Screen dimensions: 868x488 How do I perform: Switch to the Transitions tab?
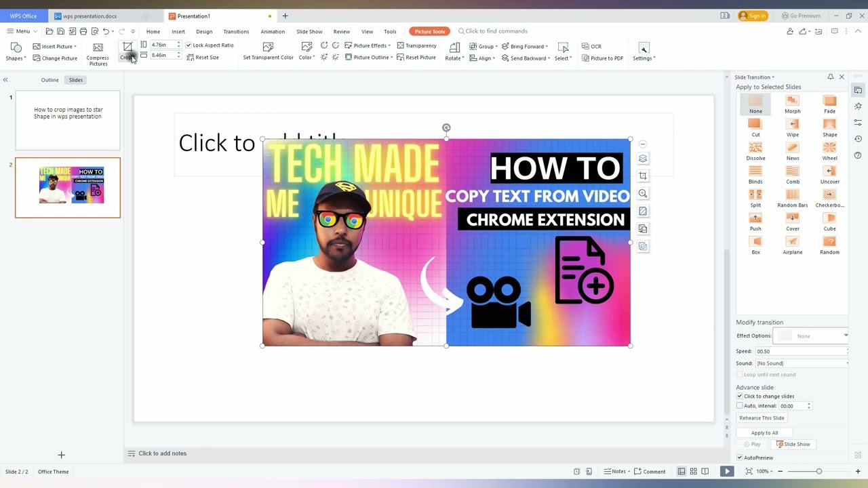point(236,32)
